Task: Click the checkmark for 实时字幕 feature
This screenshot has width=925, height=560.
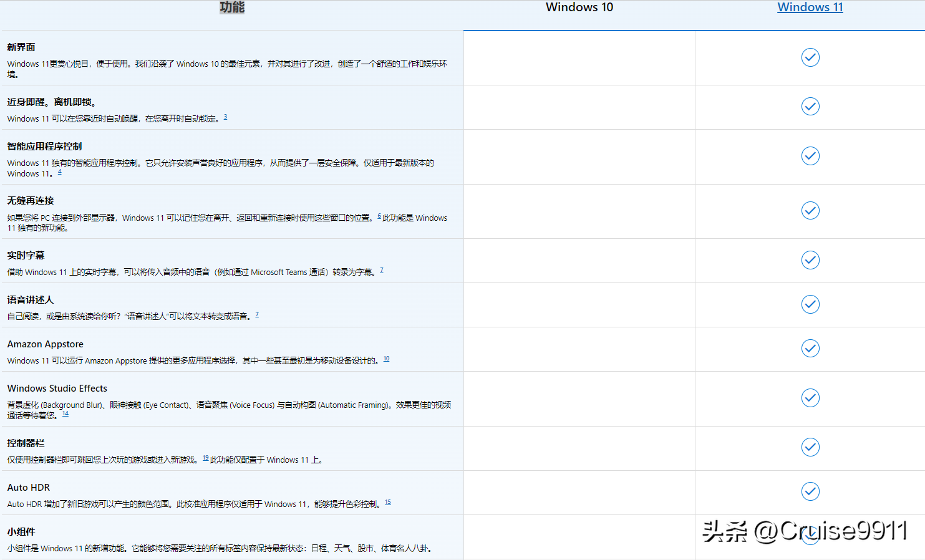Action: (x=810, y=260)
